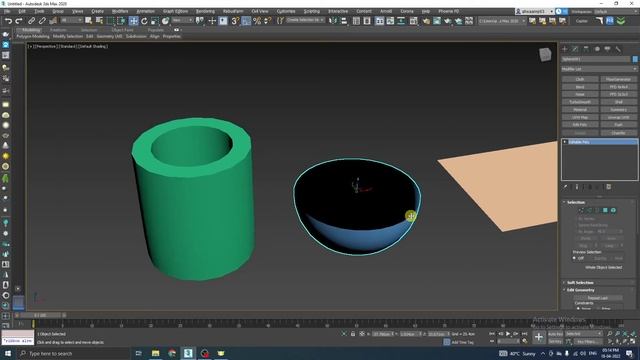Open the Create Selection Set dropdown
This screenshot has width=640, height=360.
[305, 20]
